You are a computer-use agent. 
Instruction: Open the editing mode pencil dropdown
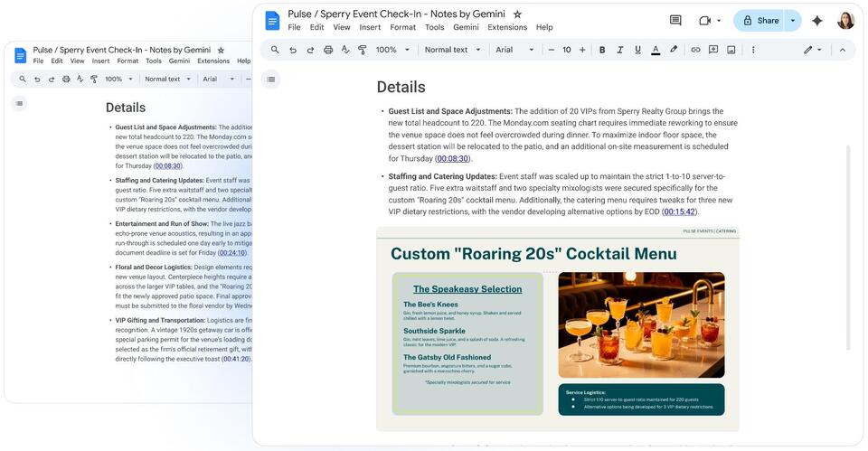click(813, 50)
